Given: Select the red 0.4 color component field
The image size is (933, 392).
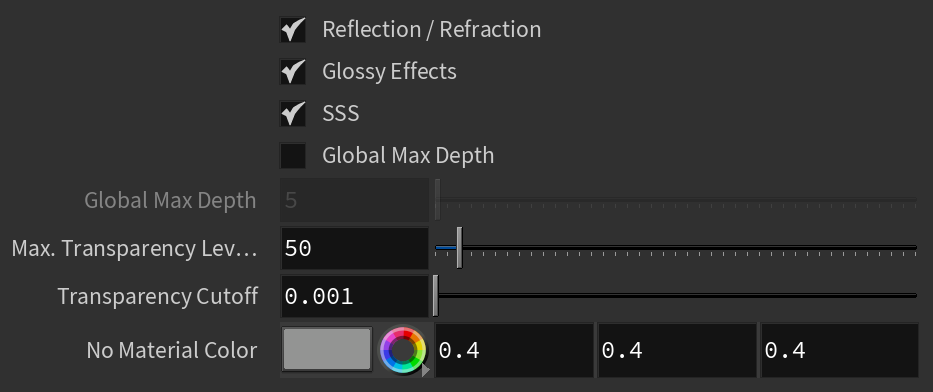Looking at the screenshot, I should point(514,350).
